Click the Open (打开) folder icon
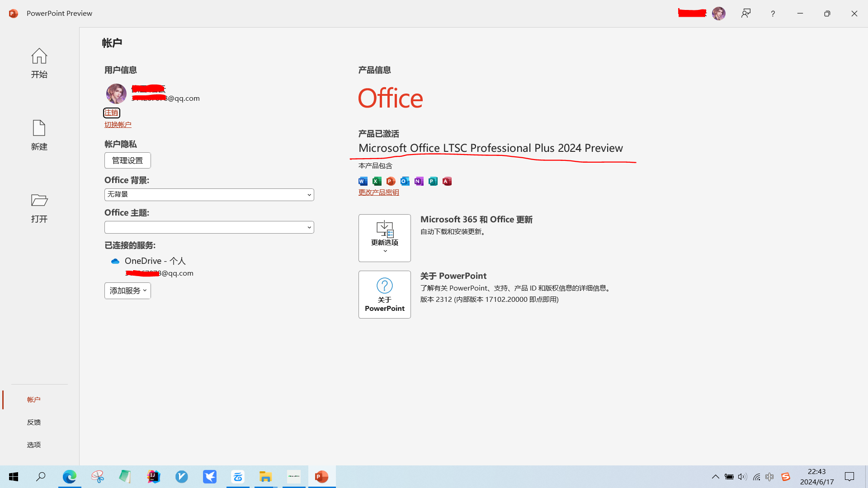868x488 pixels. (x=39, y=201)
